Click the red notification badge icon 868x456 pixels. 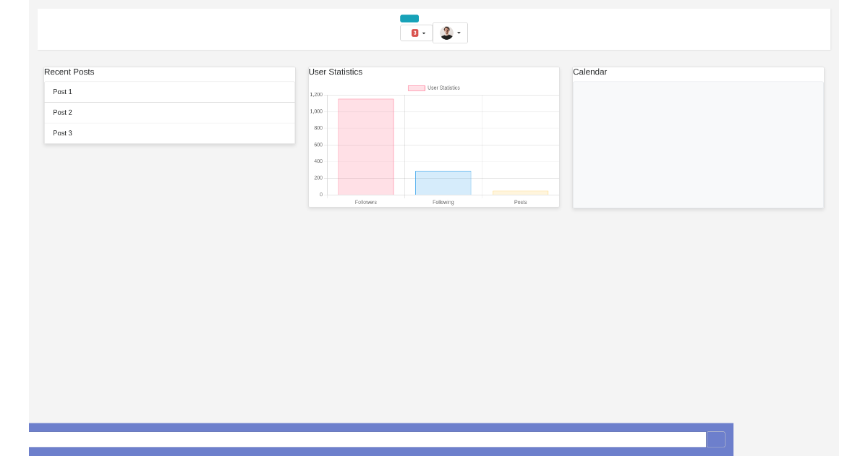(414, 33)
